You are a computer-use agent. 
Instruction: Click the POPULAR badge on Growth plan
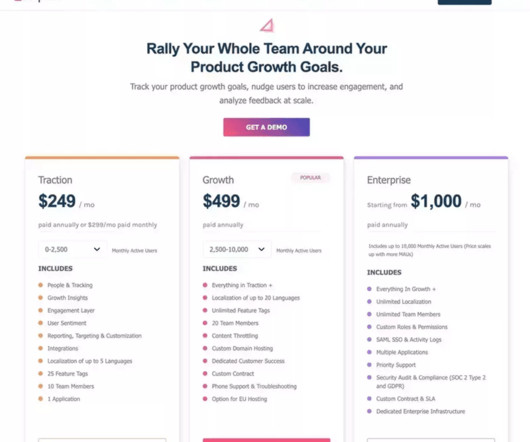point(310,178)
